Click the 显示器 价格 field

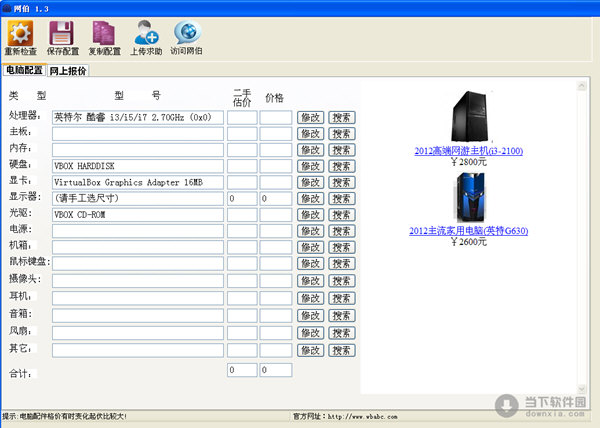276,199
